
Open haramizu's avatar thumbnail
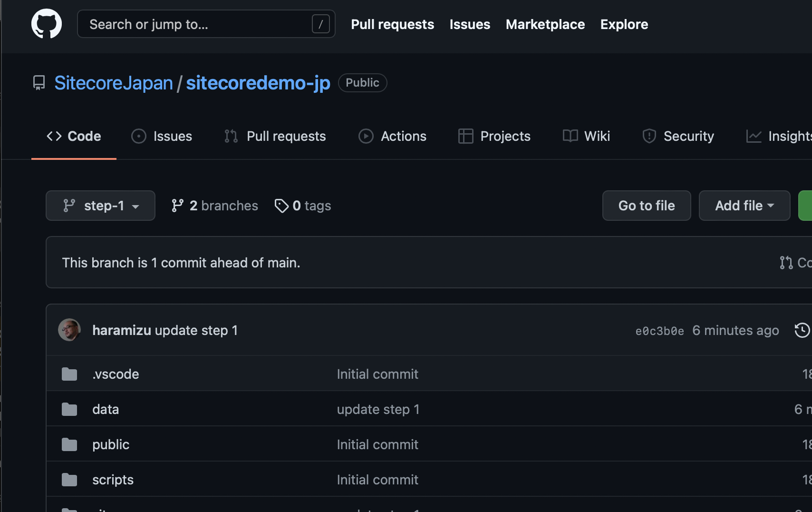pos(69,330)
